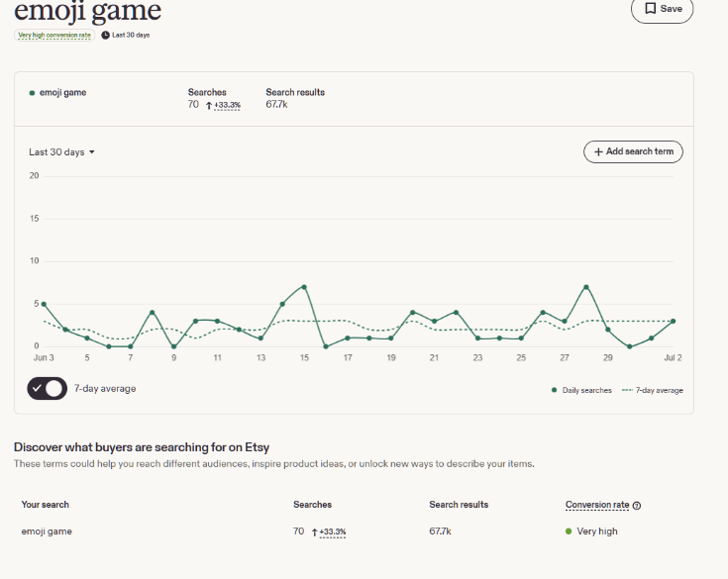
Task: Click the Conversion rate help question icon
Action: click(x=637, y=506)
